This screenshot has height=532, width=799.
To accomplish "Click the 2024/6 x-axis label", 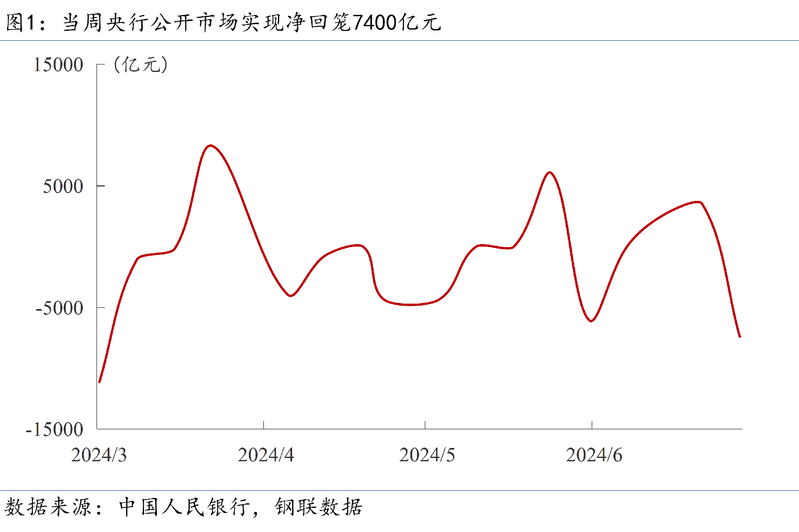I will [x=594, y=455].
